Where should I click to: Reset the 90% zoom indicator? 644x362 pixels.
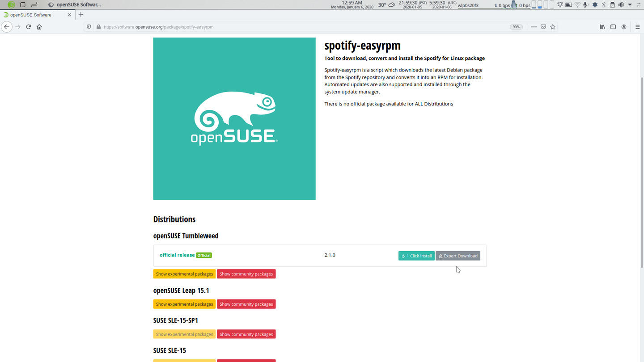(516, 27)
